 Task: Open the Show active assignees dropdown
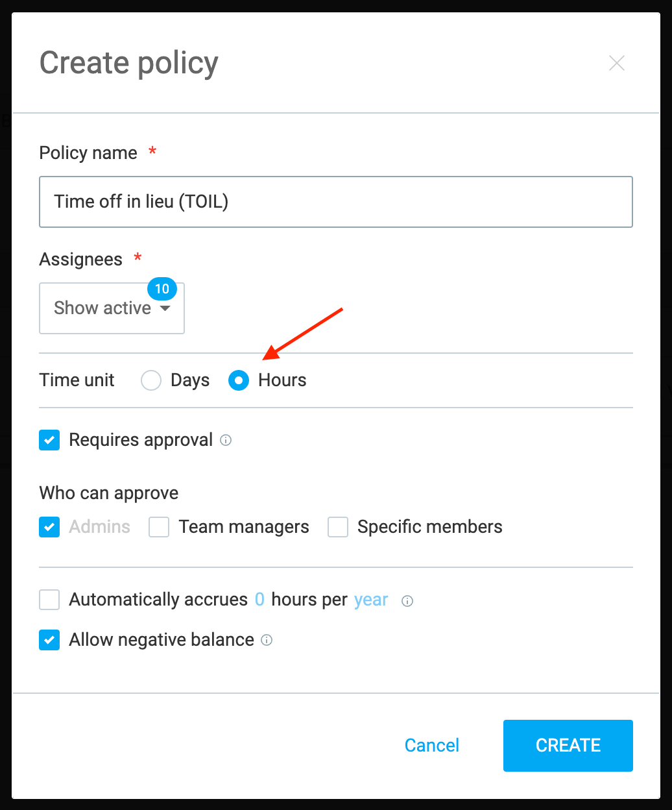tap(112, 308)
